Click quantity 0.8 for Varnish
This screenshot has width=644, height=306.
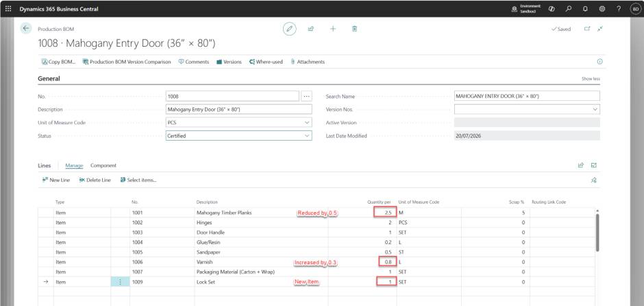point(387,261)
